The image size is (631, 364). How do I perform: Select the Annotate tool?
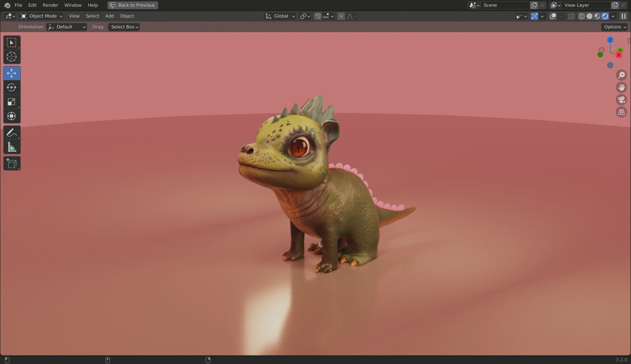[12, 132]
